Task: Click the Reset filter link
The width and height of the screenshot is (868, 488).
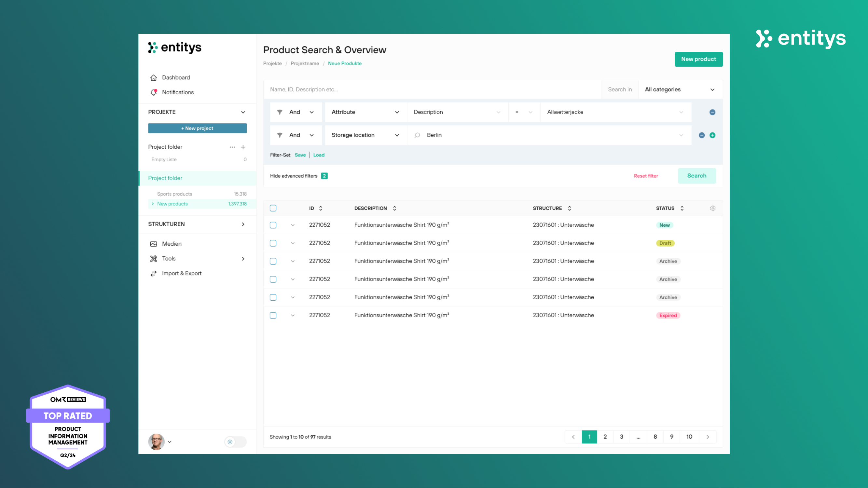Action: pyautogui.click(x=646, y=176)
